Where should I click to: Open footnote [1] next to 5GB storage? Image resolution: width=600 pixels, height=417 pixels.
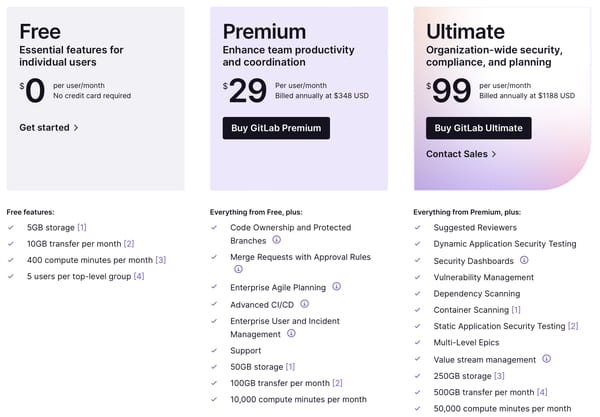(82, 228)
